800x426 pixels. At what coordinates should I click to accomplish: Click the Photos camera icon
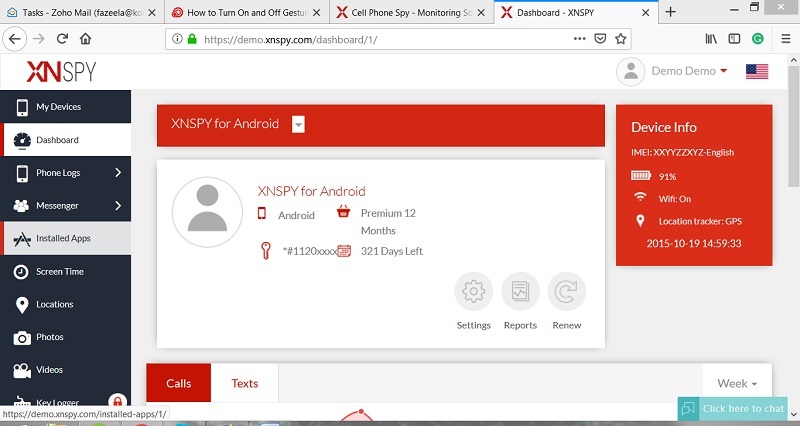pyautogui.click(x=22, y=338)
